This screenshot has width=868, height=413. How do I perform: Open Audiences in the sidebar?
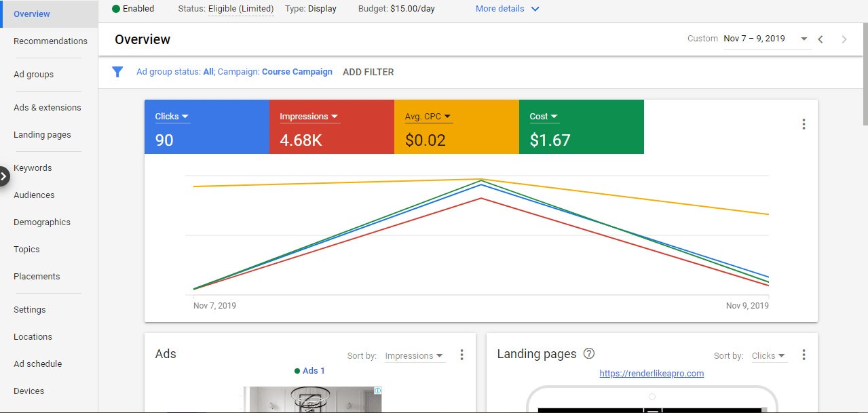(34, 195)
